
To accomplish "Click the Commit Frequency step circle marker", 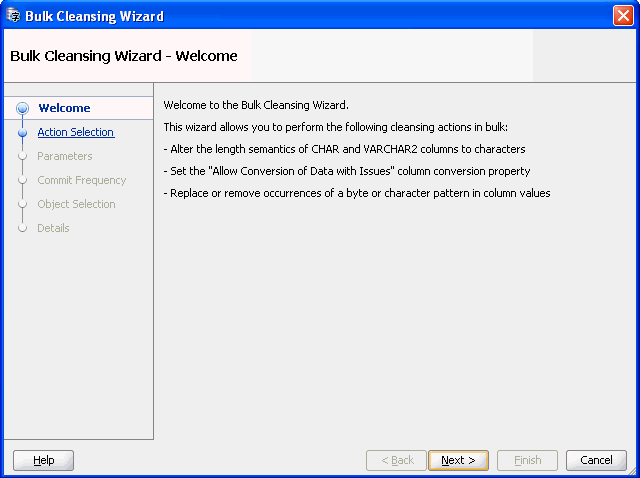I will [x=22, y=180].
